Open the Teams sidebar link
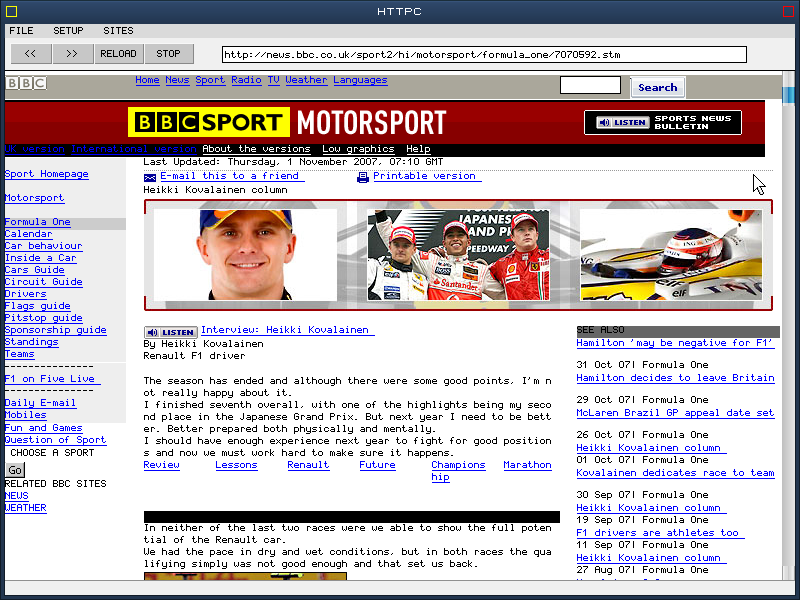This screenshot has height=600, width=800. pos(19,354)
